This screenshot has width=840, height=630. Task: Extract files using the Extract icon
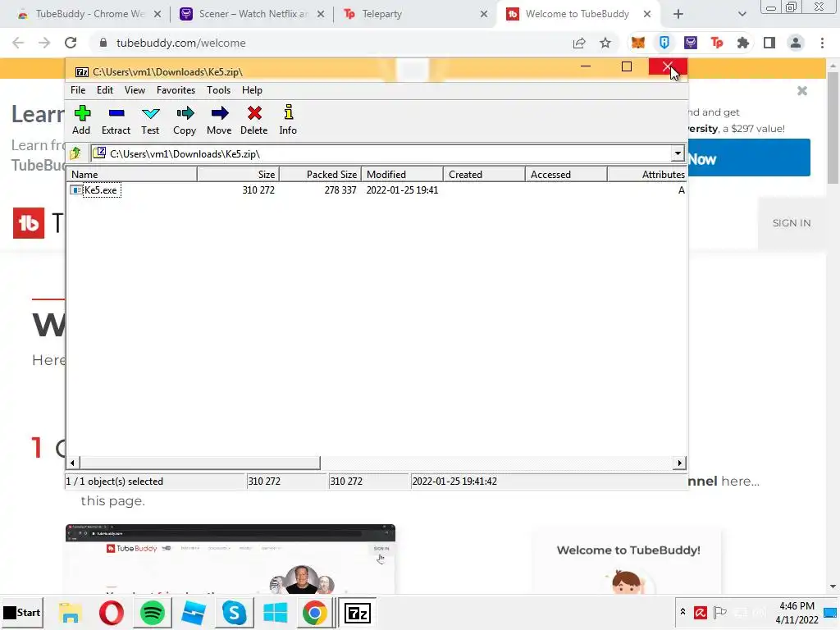click(116, 120)
